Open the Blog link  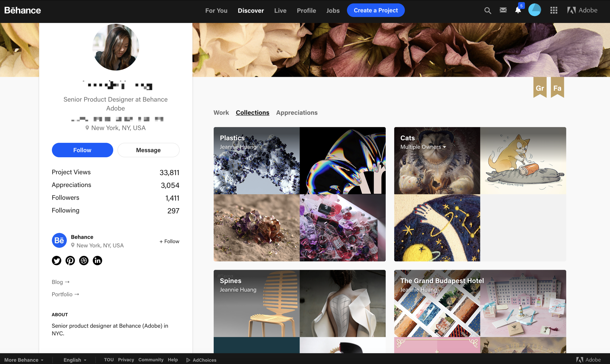(61, 282)
